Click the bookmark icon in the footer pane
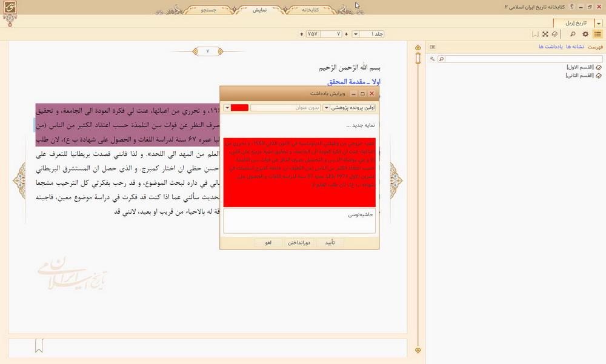The width and height of the screenshot is (606, 364). [39, 345]
